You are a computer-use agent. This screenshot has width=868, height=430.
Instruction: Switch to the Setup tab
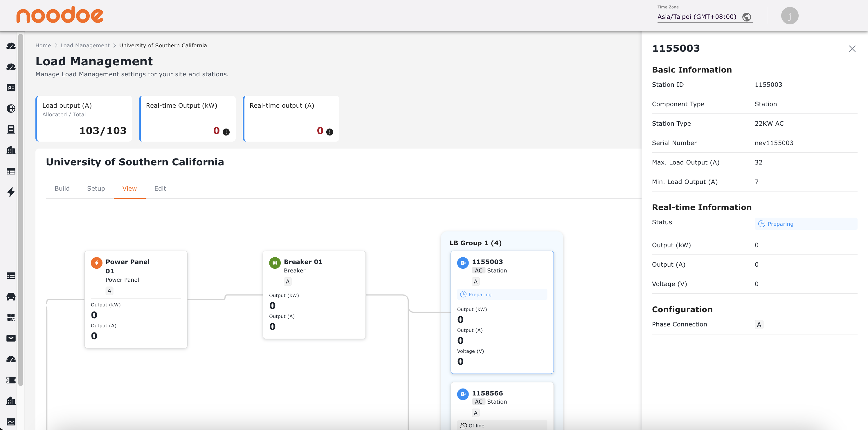(96, 189)
